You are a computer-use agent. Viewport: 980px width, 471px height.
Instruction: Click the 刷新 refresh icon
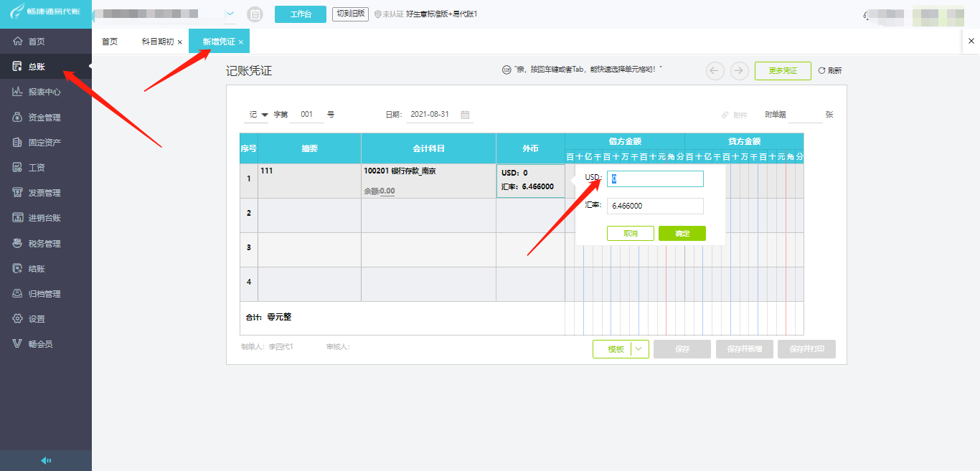(x=821, y=71)
